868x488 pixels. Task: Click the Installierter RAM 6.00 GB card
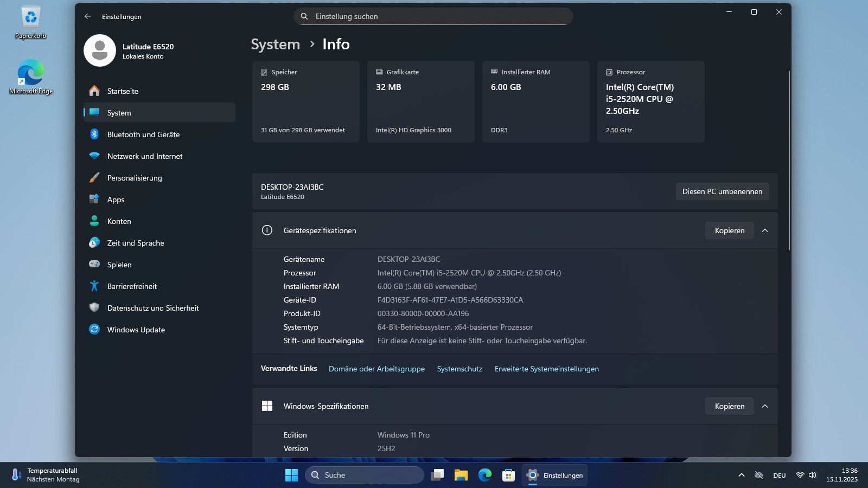(x=536, y=101)
